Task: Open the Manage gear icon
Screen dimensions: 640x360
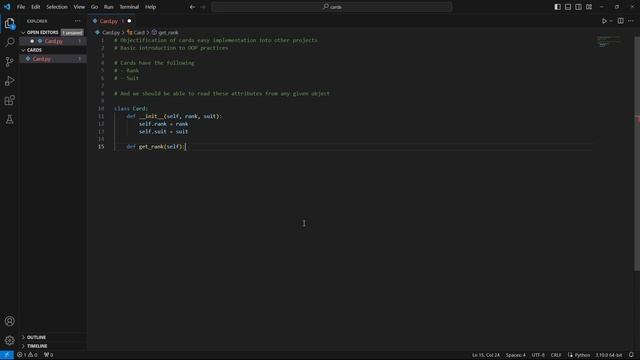Action: [x=9, y=340]
